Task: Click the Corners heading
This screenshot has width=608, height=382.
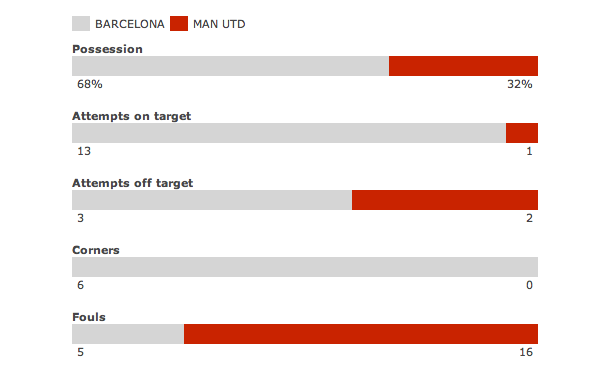Action: click(96, 250)
